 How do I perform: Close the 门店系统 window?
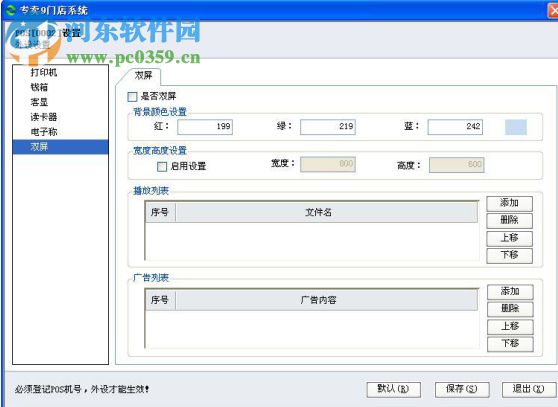click(553, 11)
